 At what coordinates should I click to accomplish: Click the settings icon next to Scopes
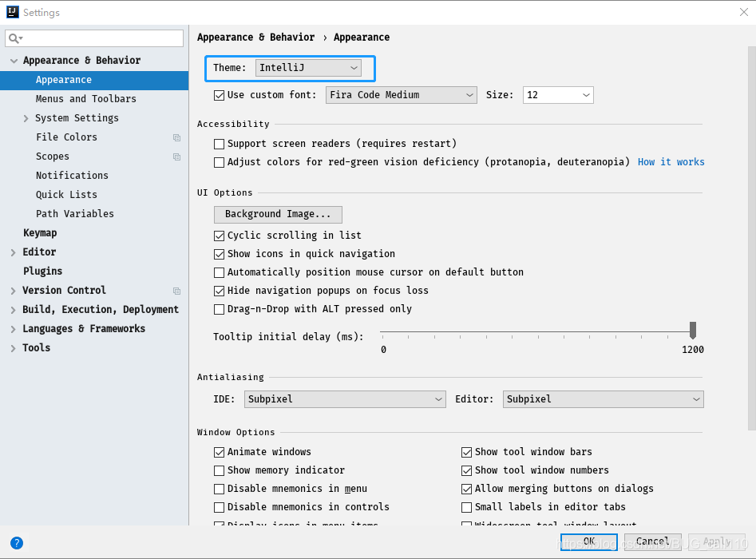[x=176, y=156]
